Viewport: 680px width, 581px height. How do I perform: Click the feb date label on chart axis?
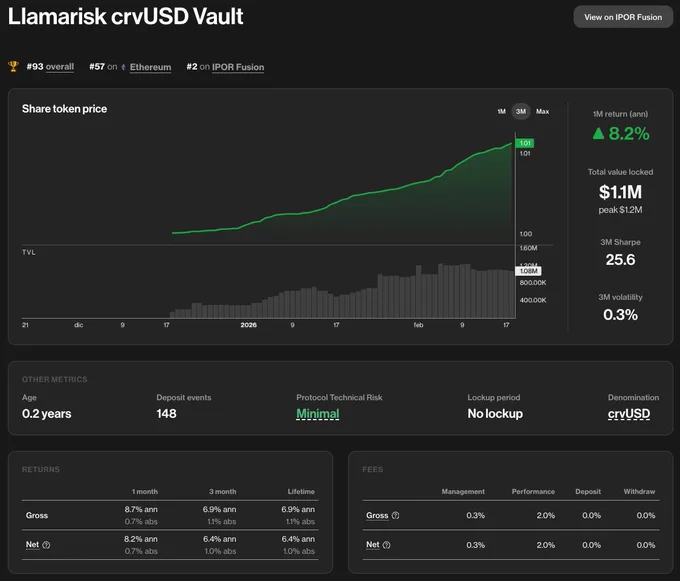point(418,325)
